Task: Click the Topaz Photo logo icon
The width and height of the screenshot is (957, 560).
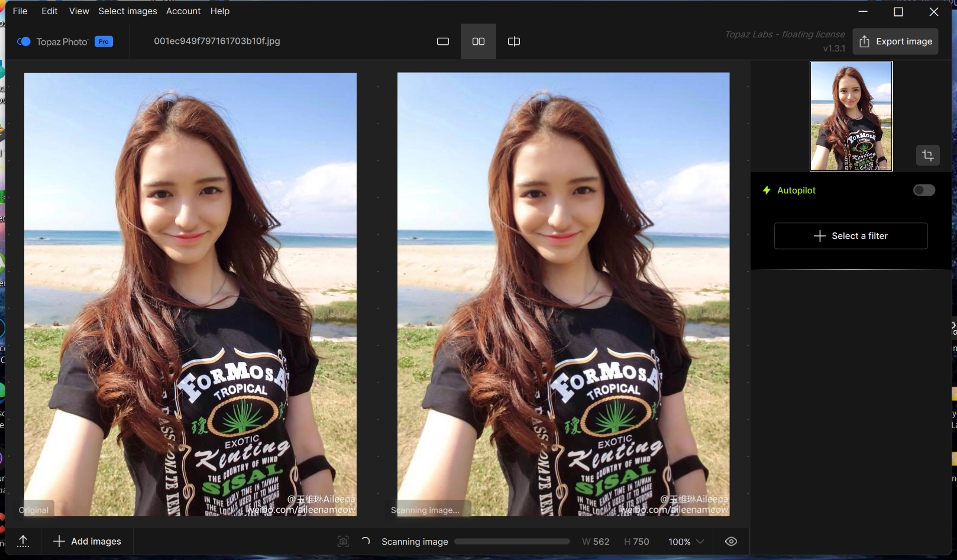Action: coord(24,41)
